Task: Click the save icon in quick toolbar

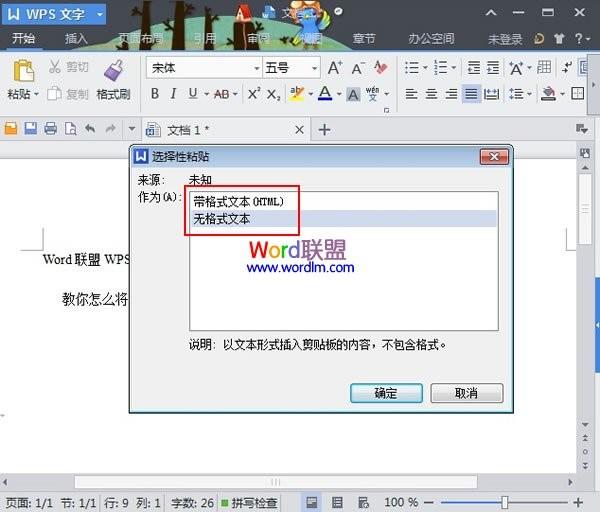Action: [x=31, y=129]
